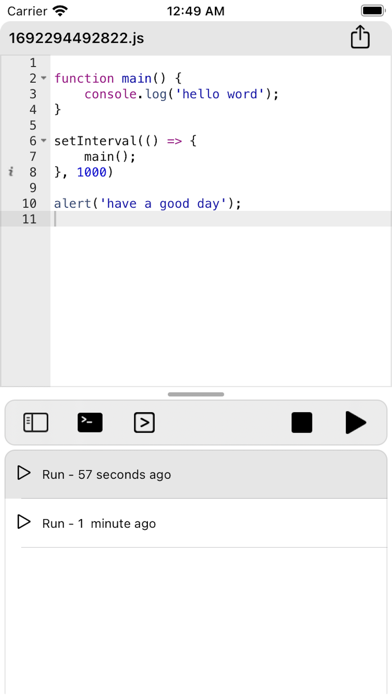Tap the Wi-Fi status icon
Screen dimensions: 392x696
click(x=60, y=11)
